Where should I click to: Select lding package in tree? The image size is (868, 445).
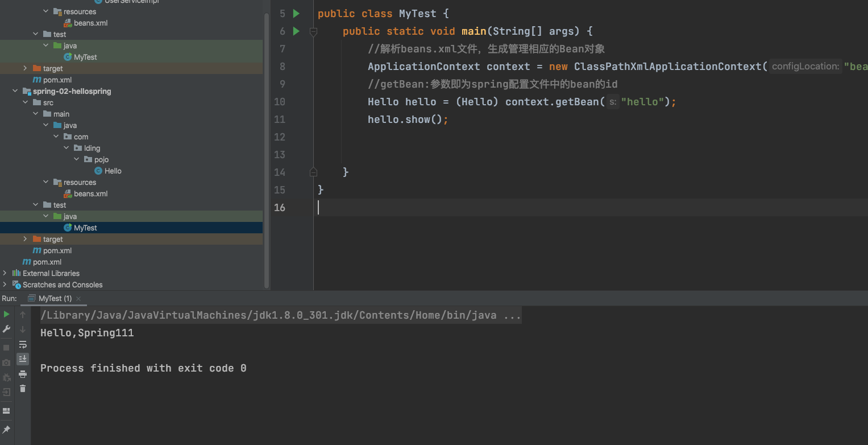coord(92,148)
